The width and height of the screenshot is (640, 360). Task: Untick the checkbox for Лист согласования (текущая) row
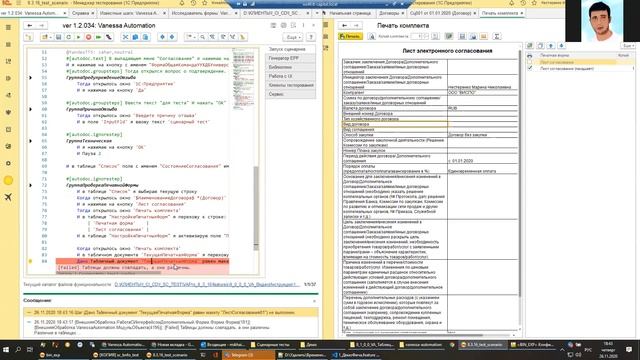530,68
